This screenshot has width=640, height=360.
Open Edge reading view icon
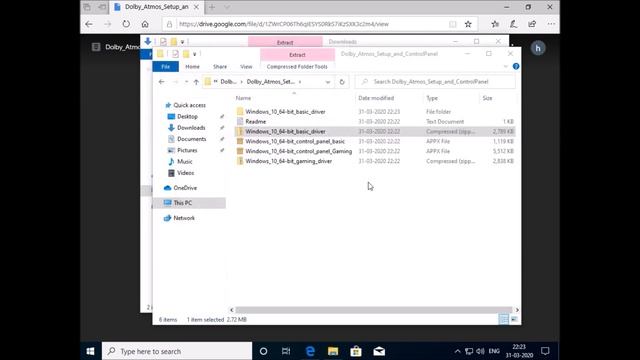[453, 24]
